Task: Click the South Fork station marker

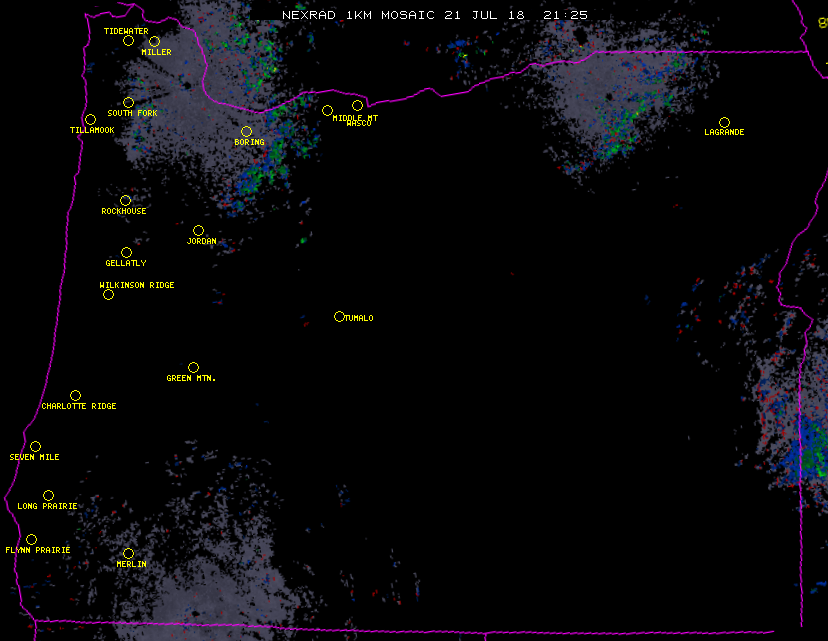Action: (128, 103)
